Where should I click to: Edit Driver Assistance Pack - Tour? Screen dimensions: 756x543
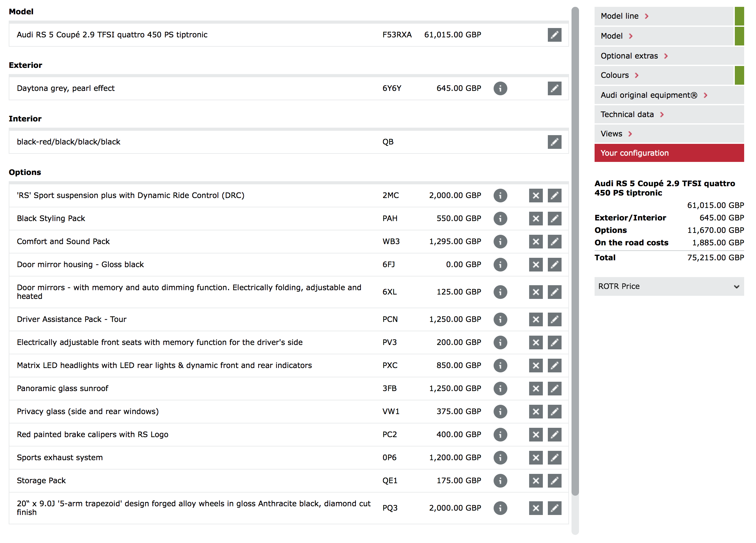[x=554, y=319]
